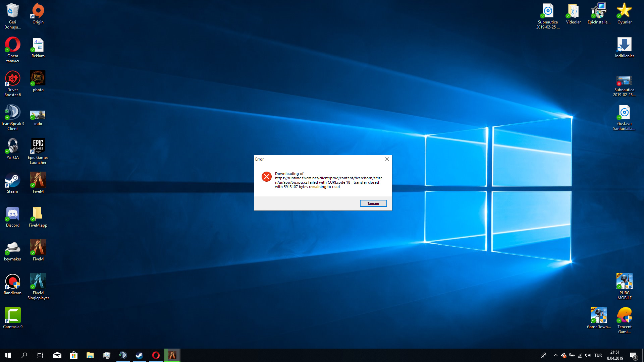Open the Action Center notifications

click(x=634, y=355)
